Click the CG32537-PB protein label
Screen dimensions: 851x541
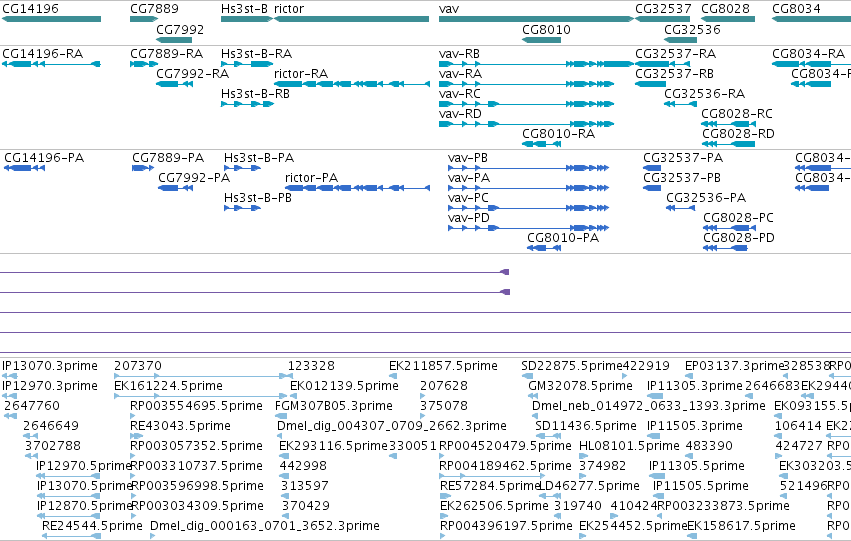pos(682,178)
